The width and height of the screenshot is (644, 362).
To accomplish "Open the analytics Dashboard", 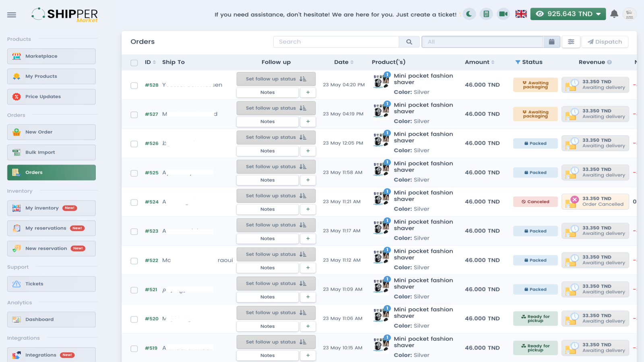I will pos(52,319).
